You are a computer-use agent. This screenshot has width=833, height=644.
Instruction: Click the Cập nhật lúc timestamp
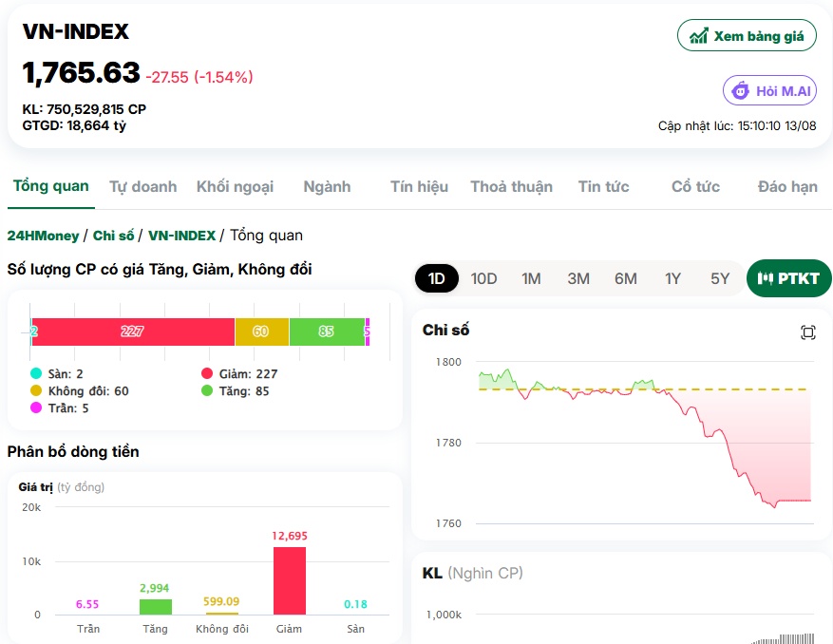737,126
